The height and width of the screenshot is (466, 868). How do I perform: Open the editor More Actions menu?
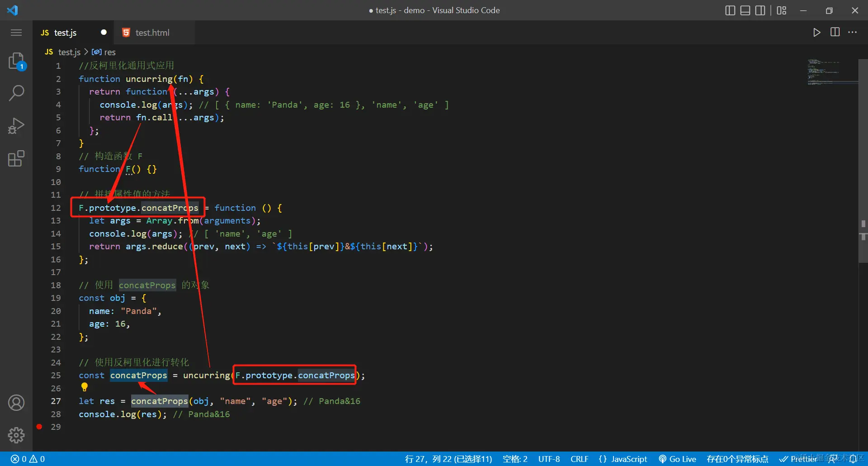point(853,32)
